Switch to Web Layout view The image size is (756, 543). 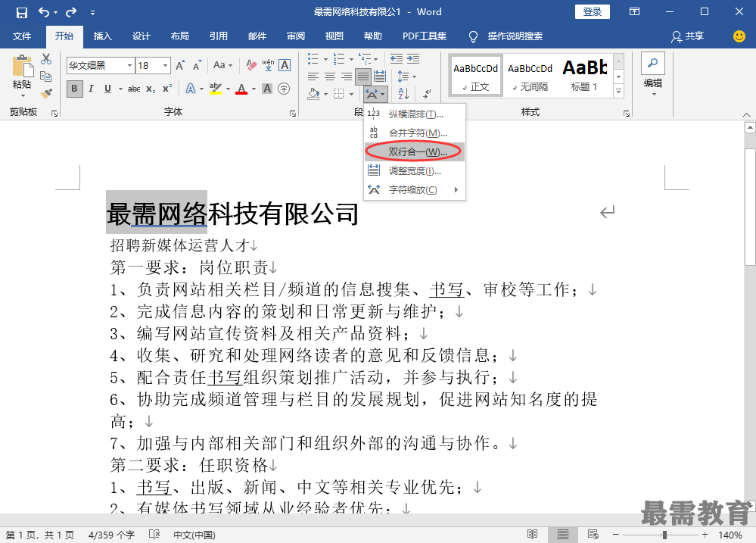[593, 535]
